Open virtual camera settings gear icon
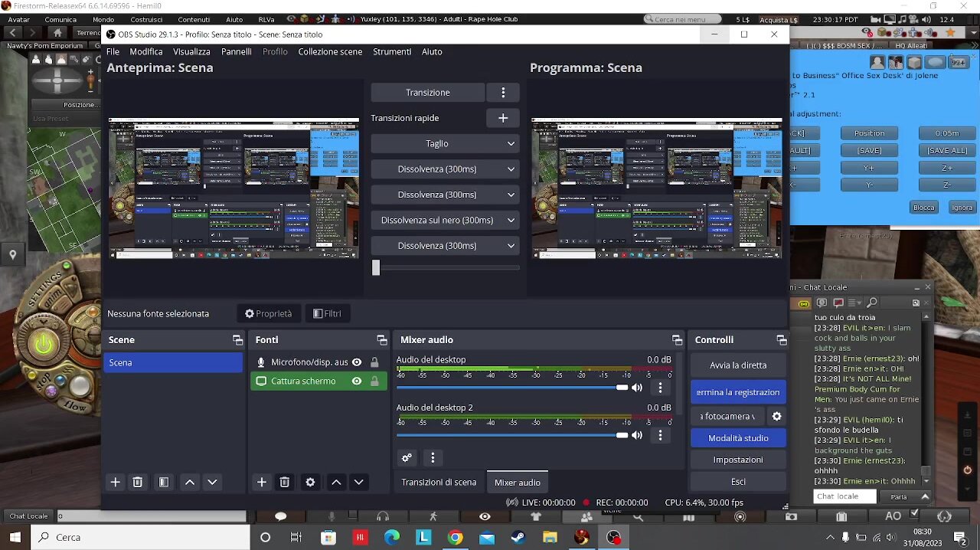This screenshot has width=980, height=550. [776, 417]
